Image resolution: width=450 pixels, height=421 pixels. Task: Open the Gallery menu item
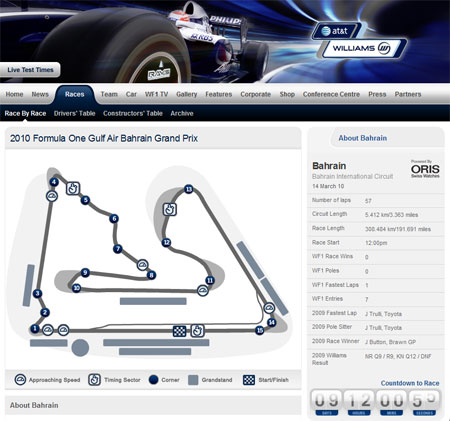[187, 94]
